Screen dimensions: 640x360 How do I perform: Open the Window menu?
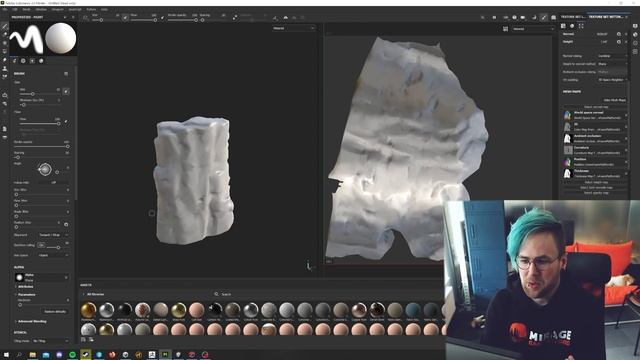click(x=41, y=9)
